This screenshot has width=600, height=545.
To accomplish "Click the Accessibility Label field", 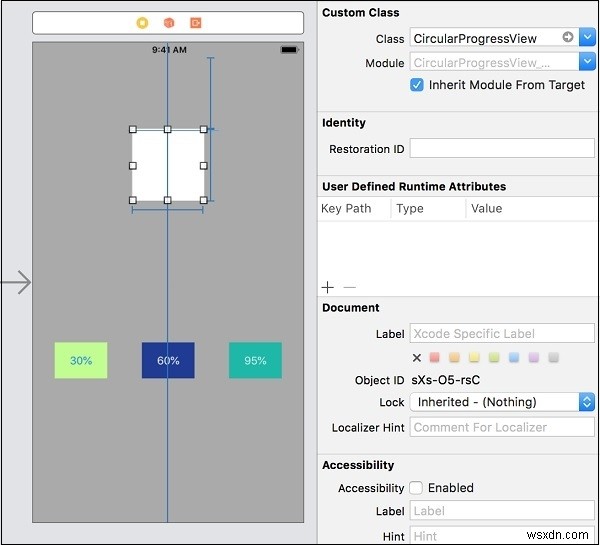I will pyautogui.click(x=502, y=511).
